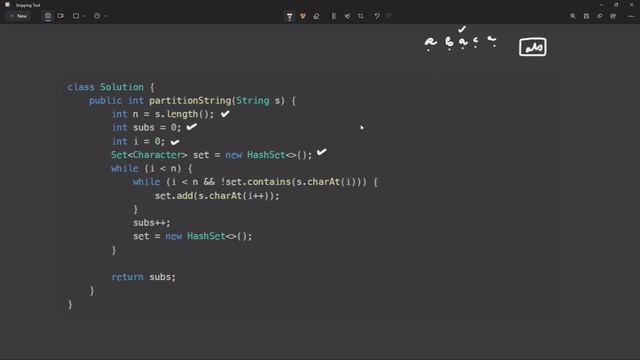Close the Snipping Tool window
This screenshot has height=360, width=640.
pyautogui.click(x=631, y=5)
